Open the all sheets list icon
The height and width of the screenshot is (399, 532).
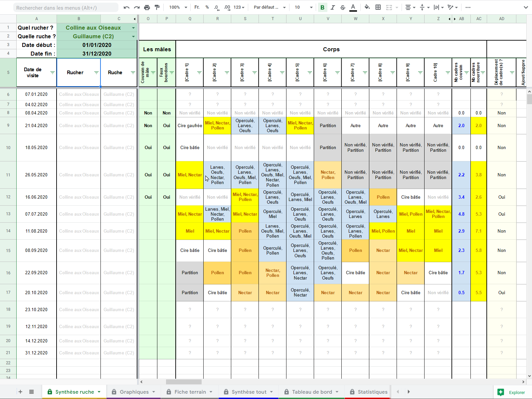coord(31,392)
